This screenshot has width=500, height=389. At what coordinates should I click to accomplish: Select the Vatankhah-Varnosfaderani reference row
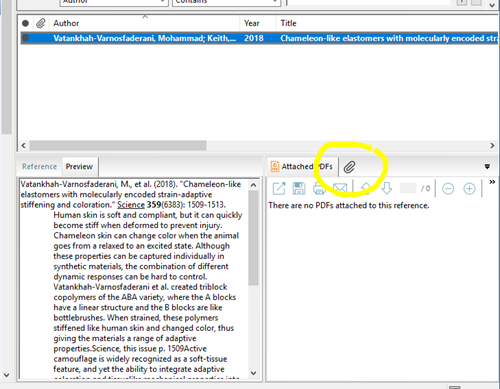pyautogui.click(x=259, y=38)
